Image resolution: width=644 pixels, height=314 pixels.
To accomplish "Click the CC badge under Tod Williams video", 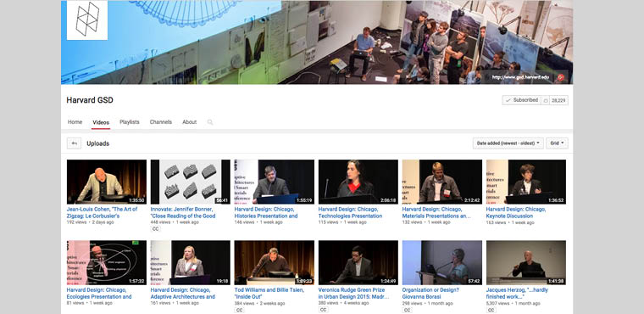I will click(x=240, y=310).
